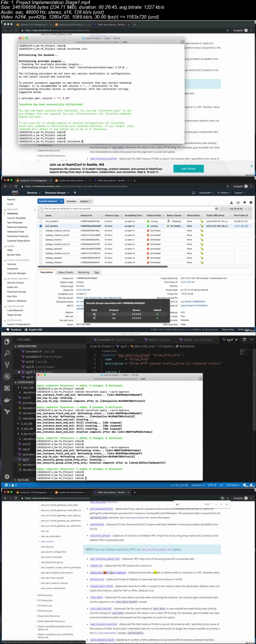The height and width of the screenshot is (644, 256).
Task: Click the Launch Instance button
Action: coord(48,201)
